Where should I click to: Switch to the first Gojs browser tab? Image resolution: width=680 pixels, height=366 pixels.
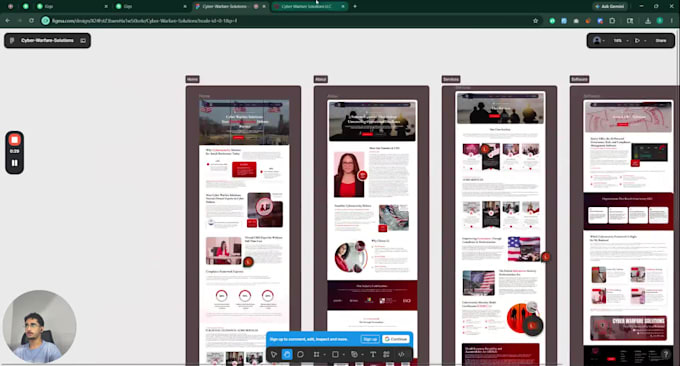pos(72,7)
